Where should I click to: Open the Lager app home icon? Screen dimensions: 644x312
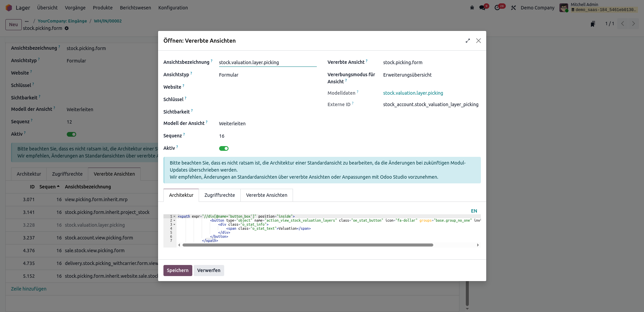9,8
